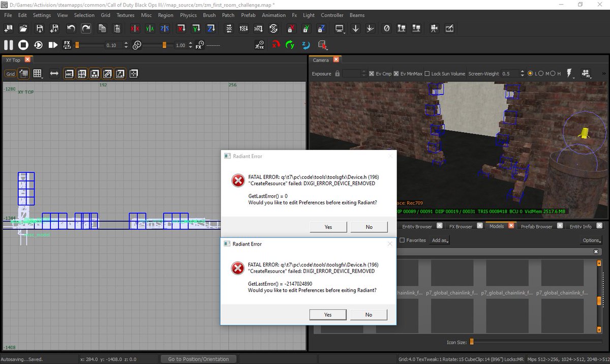
Task: Select the L radio button
Action: point(530,74)
